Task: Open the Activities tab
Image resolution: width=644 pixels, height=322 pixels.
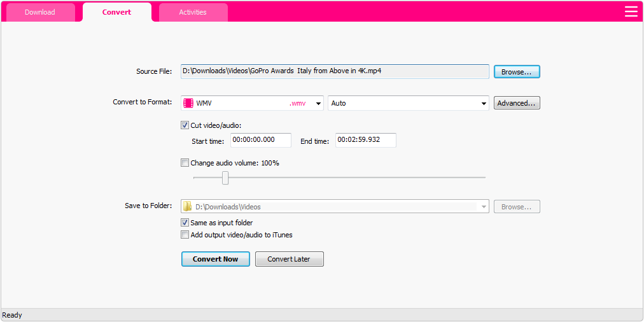Action: 193,12
